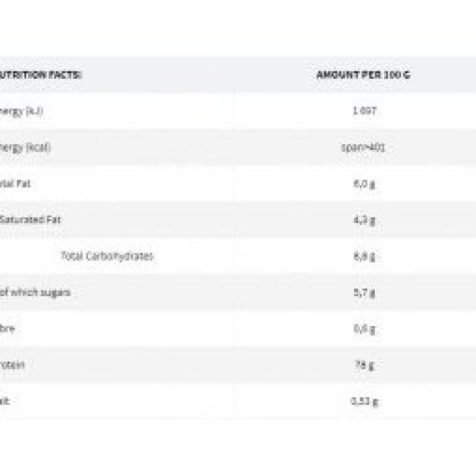
Task: Click the 5,7 g sugars value
Action: 364,293
